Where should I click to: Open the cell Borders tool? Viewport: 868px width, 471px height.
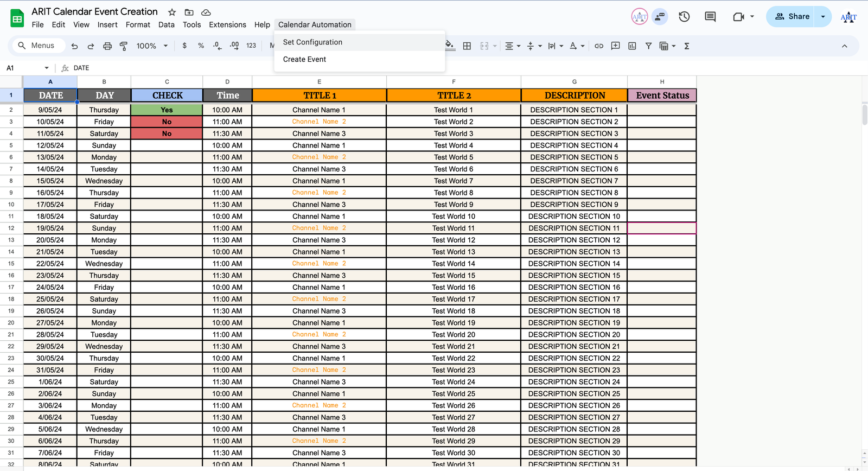[x=467, y=46]
